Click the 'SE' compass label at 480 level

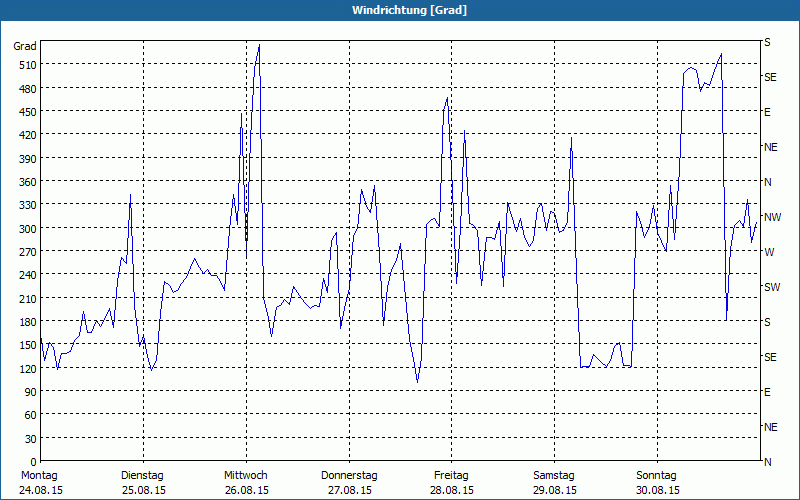[770, 78]
